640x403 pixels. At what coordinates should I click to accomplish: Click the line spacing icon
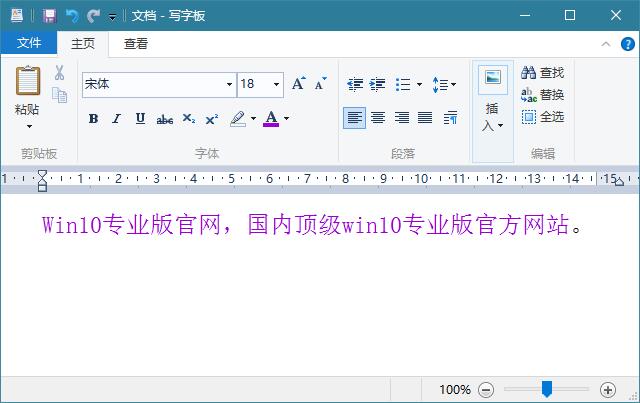point(440,85)
